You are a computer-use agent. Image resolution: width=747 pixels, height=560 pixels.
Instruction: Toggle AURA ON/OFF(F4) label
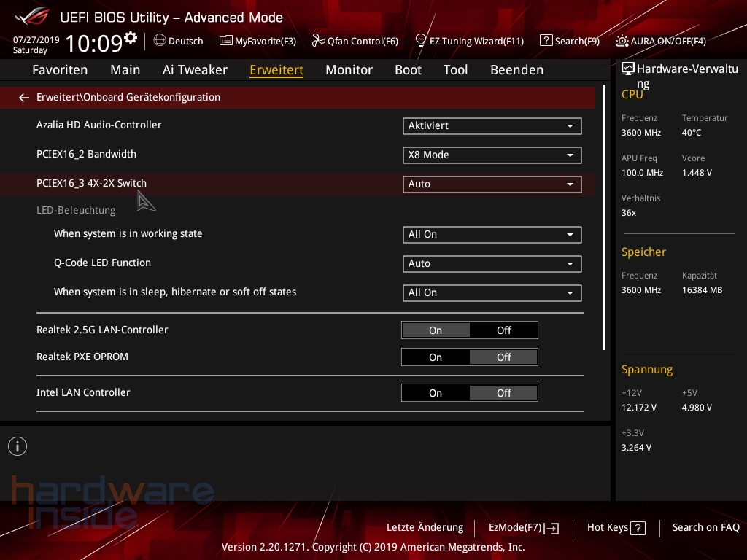[668, 42]
